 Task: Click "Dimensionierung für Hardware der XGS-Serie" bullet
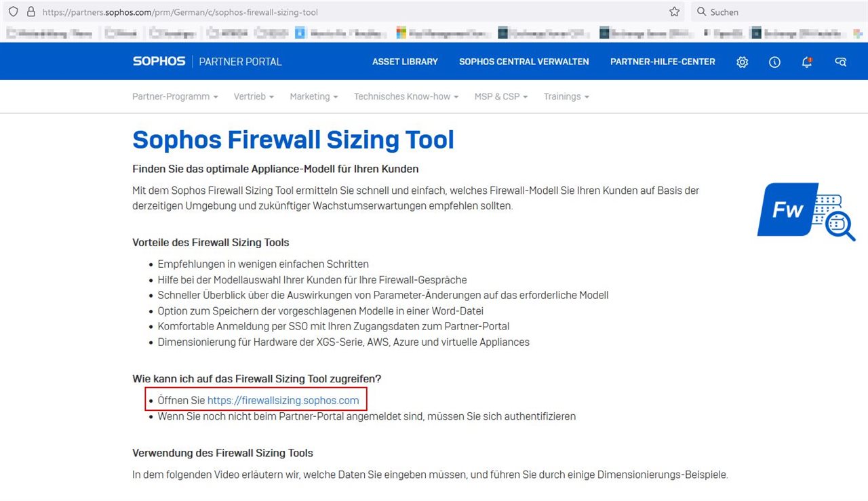[343, 342]
